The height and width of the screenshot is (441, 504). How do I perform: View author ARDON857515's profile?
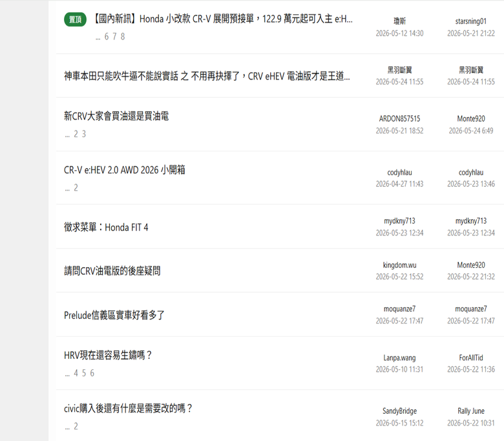click(x=399, y=119)
